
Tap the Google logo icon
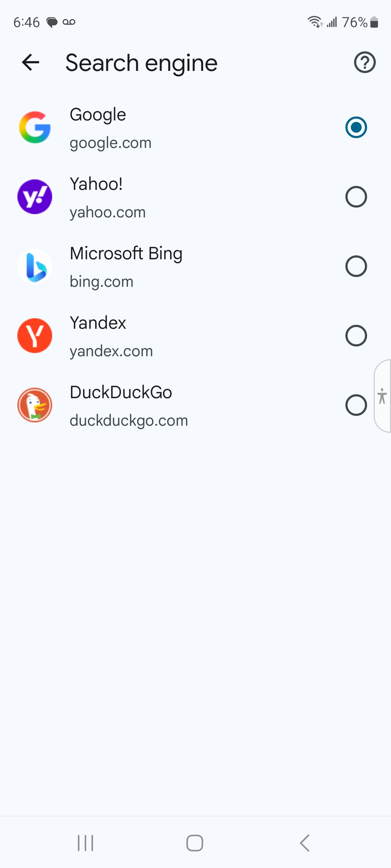35,127
